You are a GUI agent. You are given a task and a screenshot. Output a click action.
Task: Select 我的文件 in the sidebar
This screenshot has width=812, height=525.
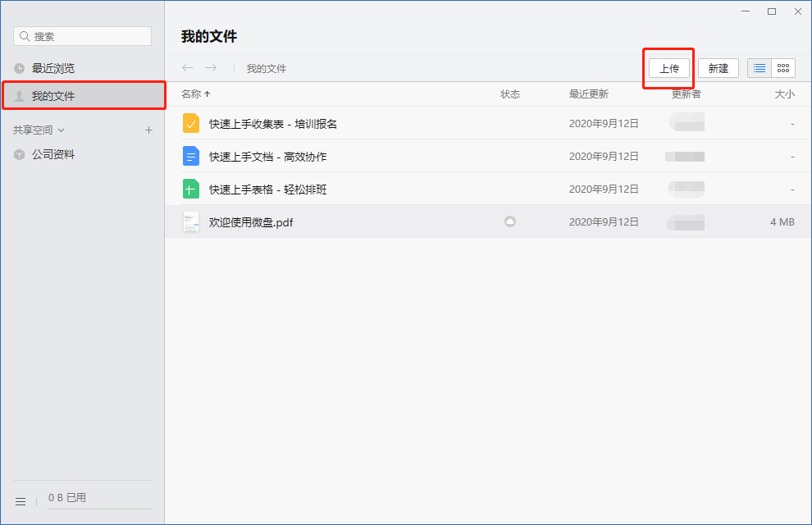click(x=53, y=96)
